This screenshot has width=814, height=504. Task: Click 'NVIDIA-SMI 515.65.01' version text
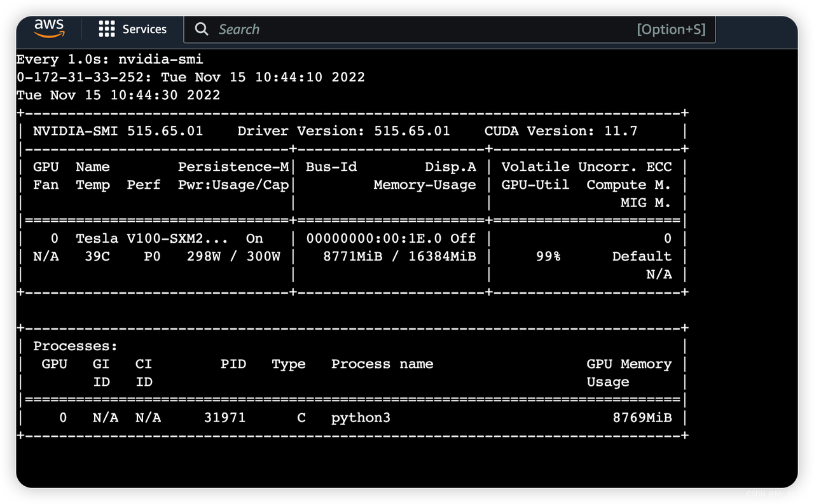coord(118,131)
